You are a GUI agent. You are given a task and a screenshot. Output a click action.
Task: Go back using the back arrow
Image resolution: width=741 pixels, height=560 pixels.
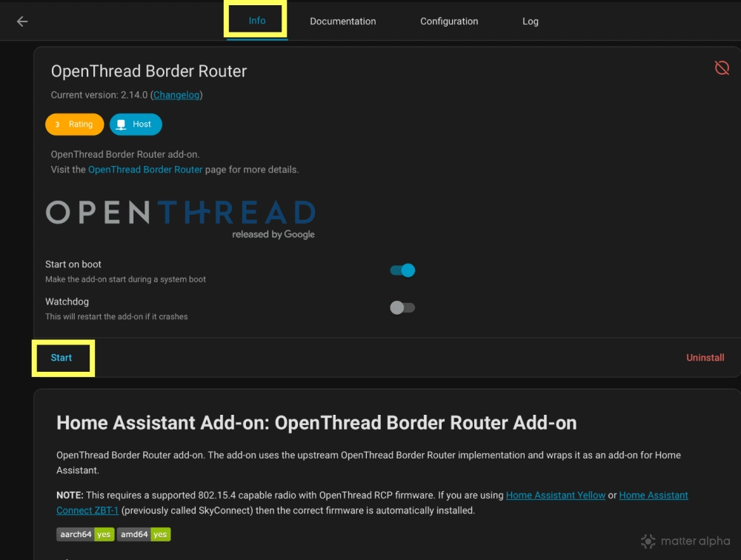click(x=22, y=21)
